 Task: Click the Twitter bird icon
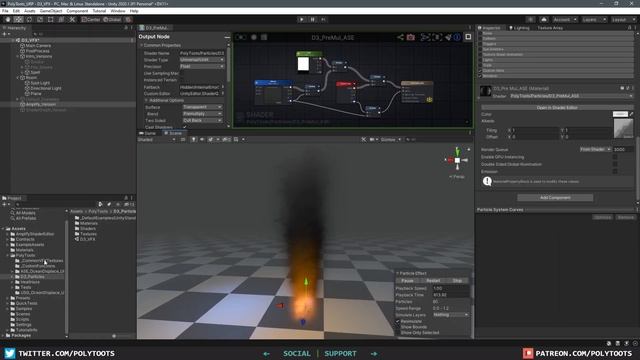(10, 353)
